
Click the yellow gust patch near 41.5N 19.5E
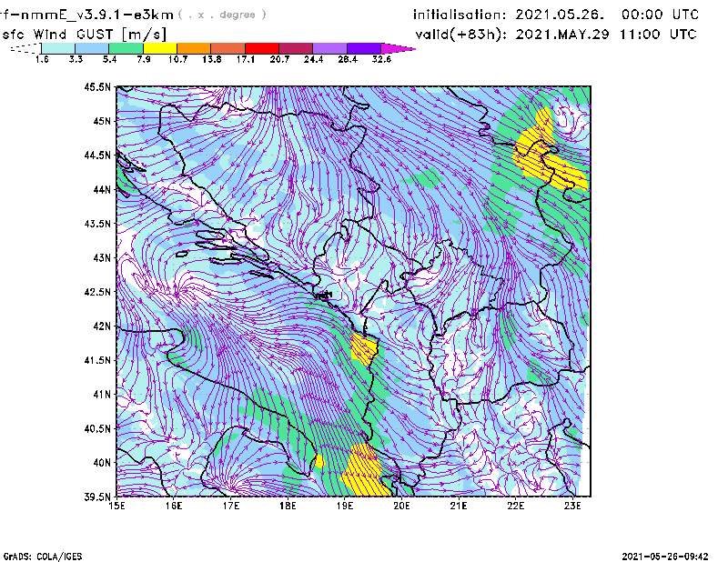tap(364, 348)
